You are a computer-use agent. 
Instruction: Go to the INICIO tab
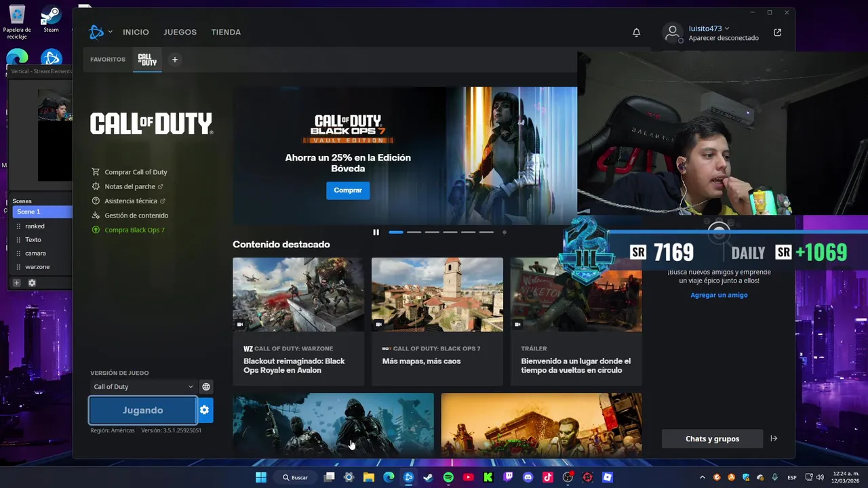[x=136, y=32]
